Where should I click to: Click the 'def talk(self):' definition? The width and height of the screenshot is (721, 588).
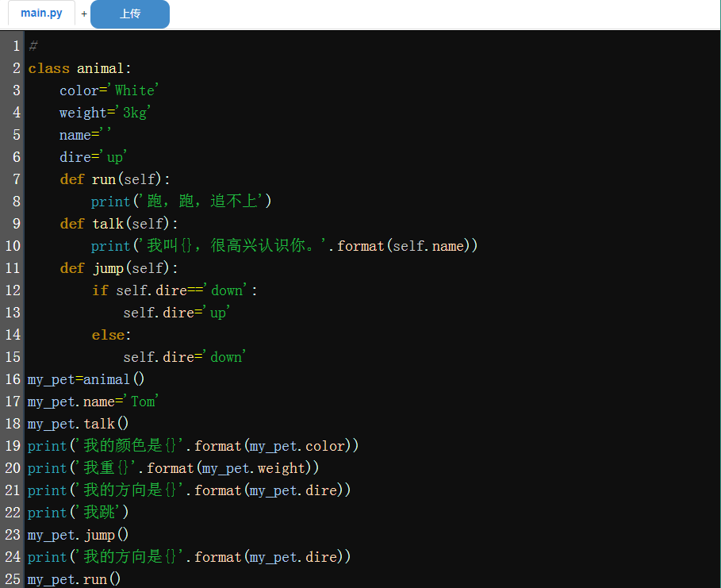[119, 224]
